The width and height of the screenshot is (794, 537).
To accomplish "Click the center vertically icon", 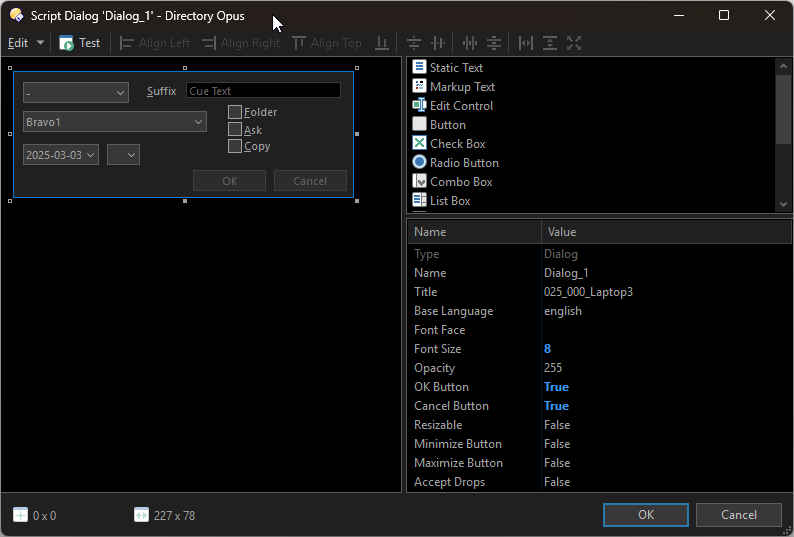I will [x=414, y=43].
